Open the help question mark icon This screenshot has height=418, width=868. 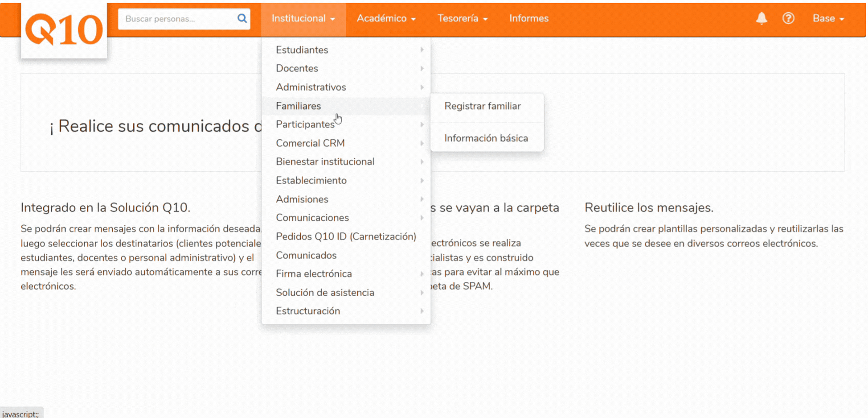click(788, 18)
